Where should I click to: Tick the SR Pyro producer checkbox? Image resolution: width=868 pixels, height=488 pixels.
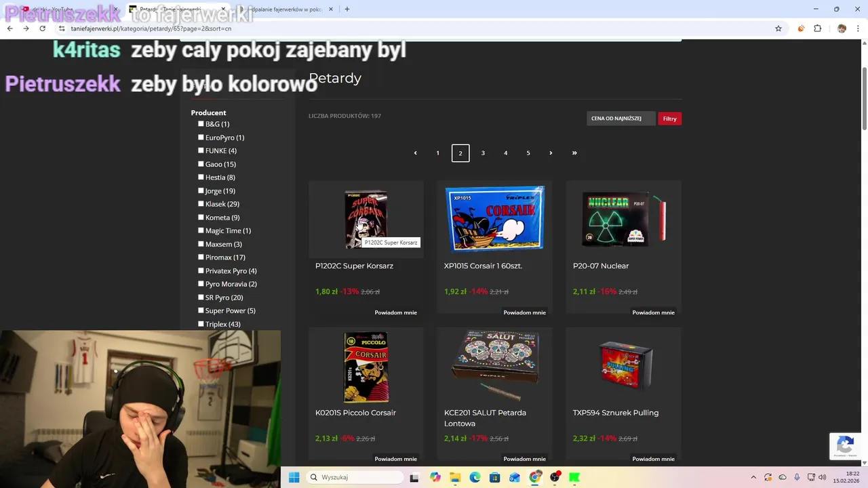[201, 297]
